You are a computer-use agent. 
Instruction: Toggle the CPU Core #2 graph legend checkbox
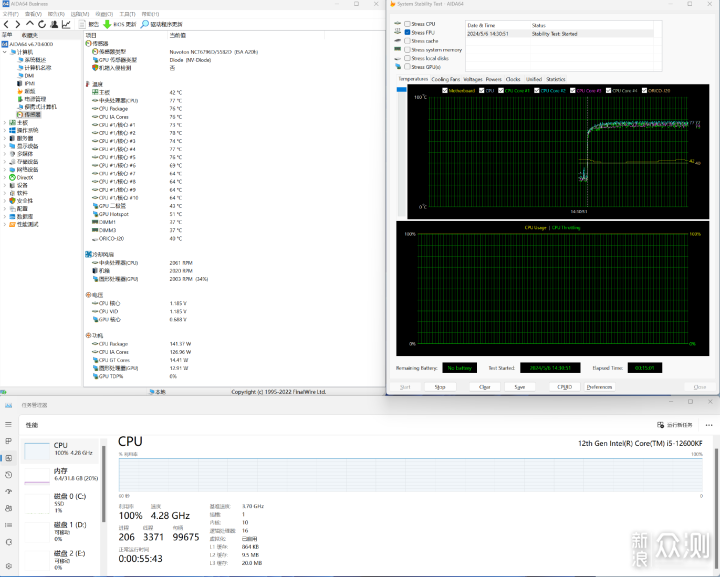[536, 90]
